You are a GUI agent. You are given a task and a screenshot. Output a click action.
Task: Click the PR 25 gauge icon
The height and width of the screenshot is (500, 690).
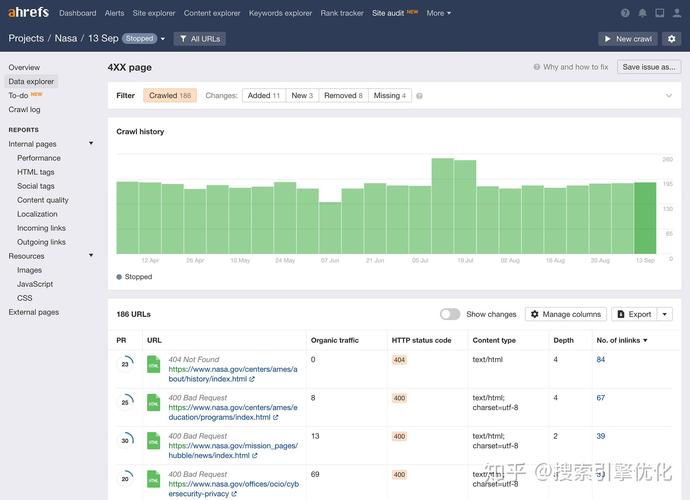125,402
